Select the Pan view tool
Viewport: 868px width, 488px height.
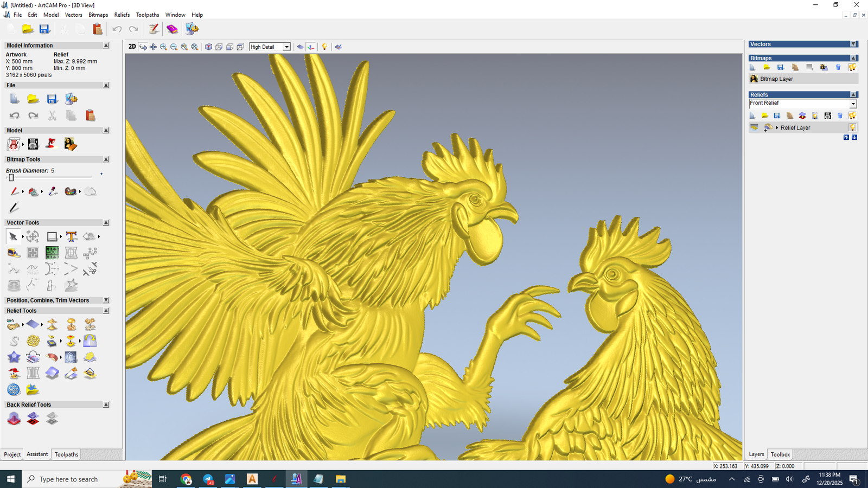(153, 47)
